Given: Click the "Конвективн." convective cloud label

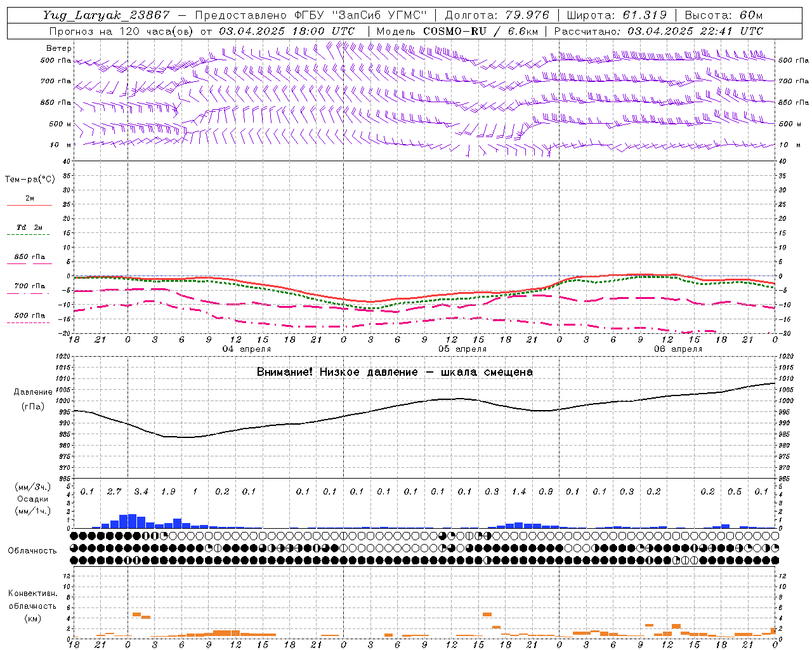Looking at the screenshot, I should [32, 594].
